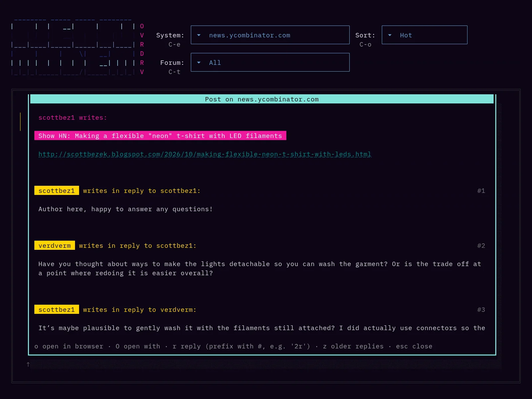Click the 'Sort:' label

(x=365, y=35)
